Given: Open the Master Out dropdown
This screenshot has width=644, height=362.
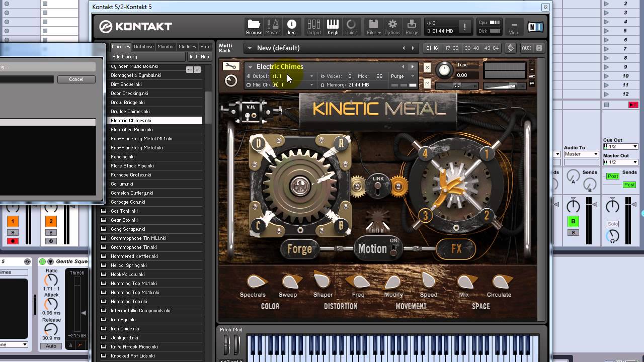Looking at the screenshot, I should click(x=620, y=162).
